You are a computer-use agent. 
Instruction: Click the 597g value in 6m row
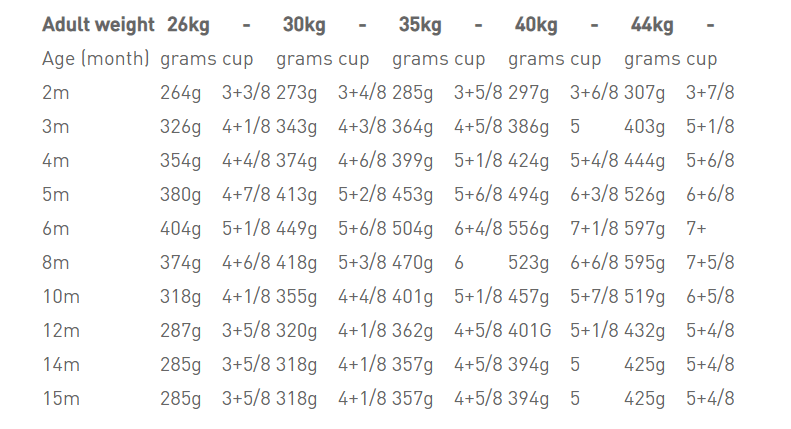coord(644,229)
